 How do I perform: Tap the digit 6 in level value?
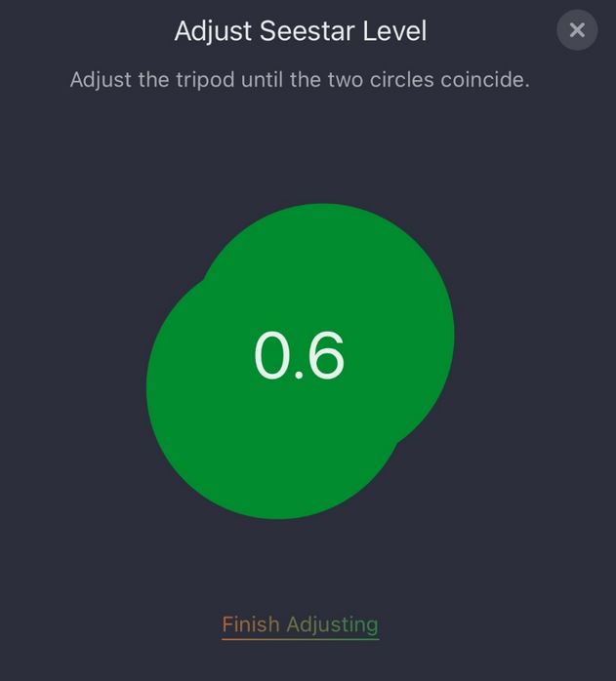(326, 355)
